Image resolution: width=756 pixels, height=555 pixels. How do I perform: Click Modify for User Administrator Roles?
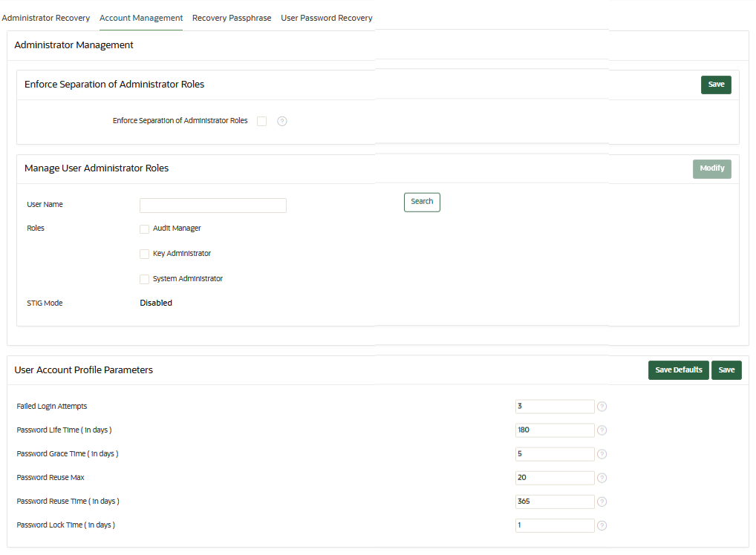point(711,168)
